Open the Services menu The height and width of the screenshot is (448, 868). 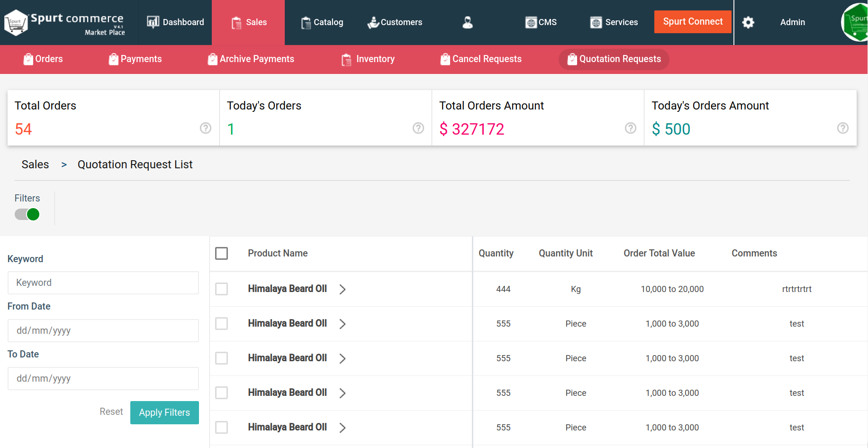point(614,22)
